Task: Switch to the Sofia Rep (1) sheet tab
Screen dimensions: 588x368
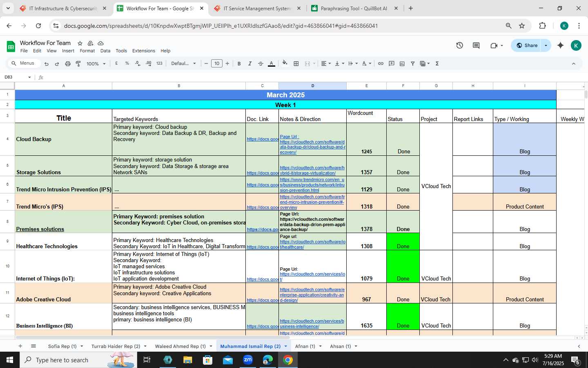Action: coord(62,346)
